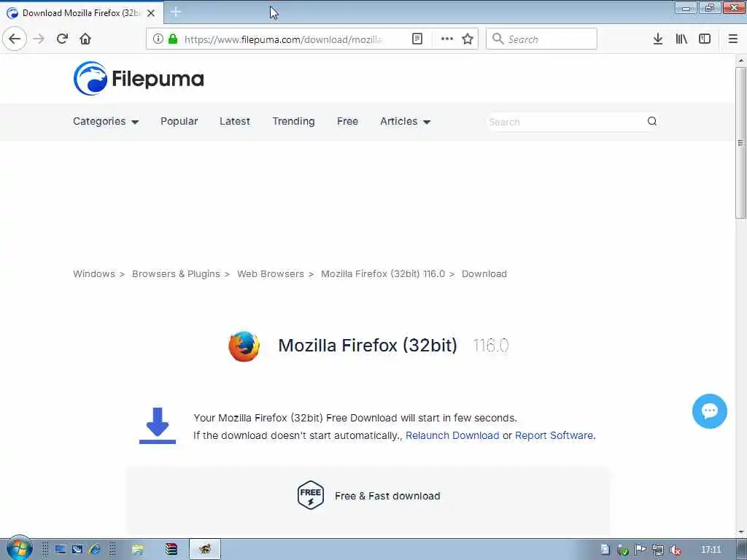Image resolution: width=747 pixels, height=560 pixels.
Task: Open the blue chat bubble widget
Action: (709, 411)
